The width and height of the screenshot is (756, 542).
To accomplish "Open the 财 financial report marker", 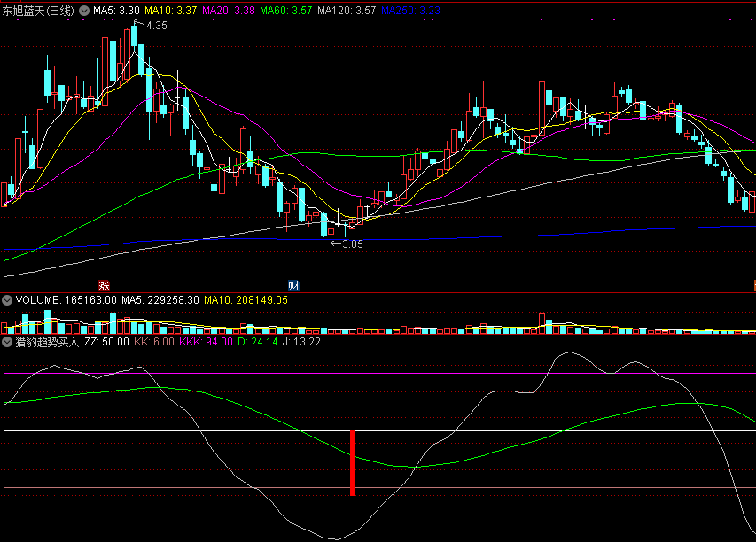I will pos(293,286).
